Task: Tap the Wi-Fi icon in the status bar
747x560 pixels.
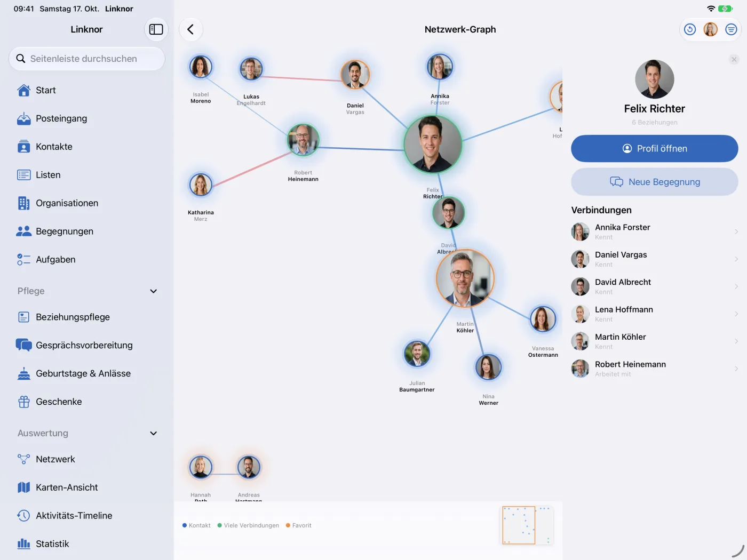Action: click(711, 9)
